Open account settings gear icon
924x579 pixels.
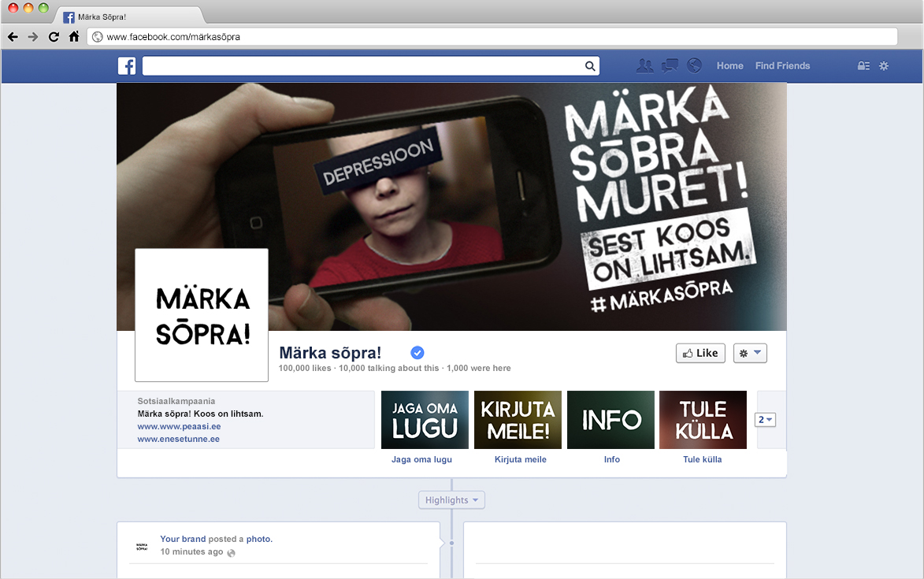pos(884,66)
